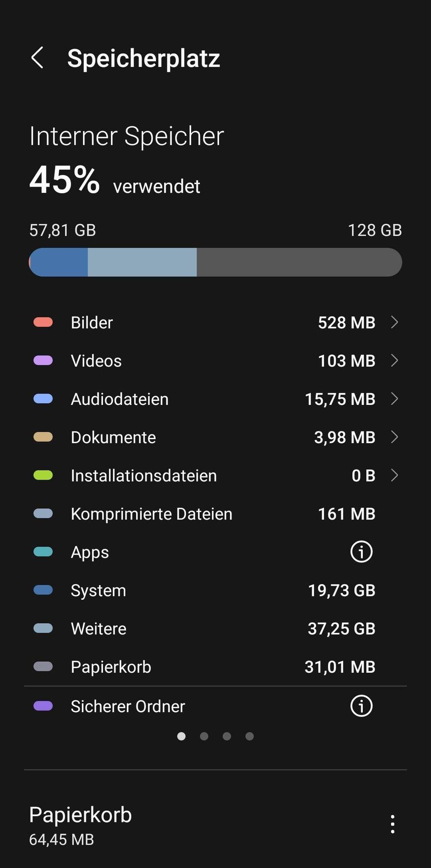
Task: Expand the Dokumente category chevron
Action: (394, 437)
